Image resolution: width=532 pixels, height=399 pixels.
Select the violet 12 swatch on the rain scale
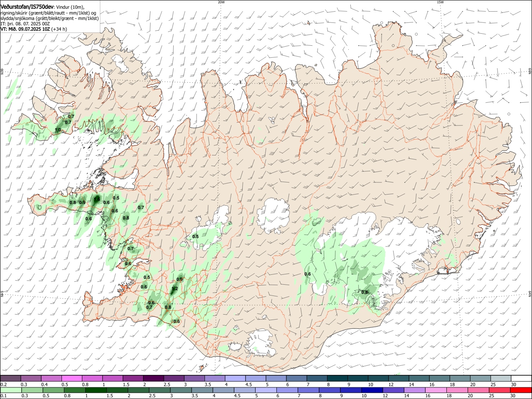[x=393, y=390]
